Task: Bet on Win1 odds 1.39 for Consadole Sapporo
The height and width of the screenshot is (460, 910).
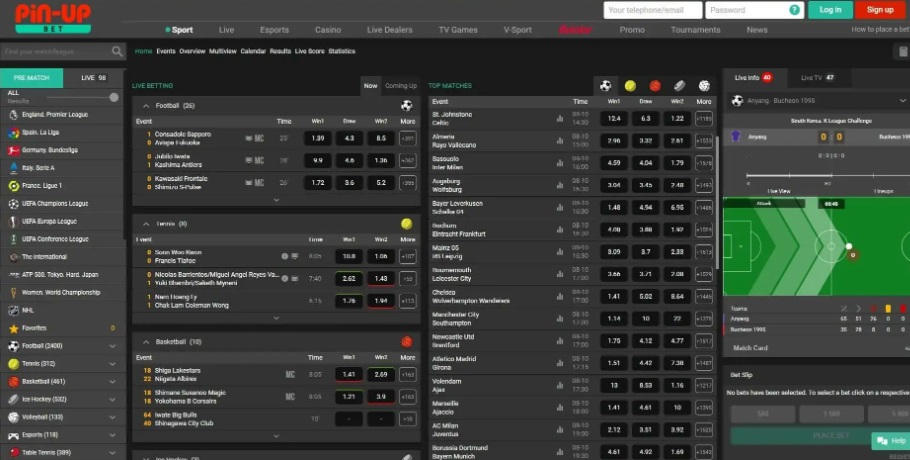Action: tap(317, 139)
